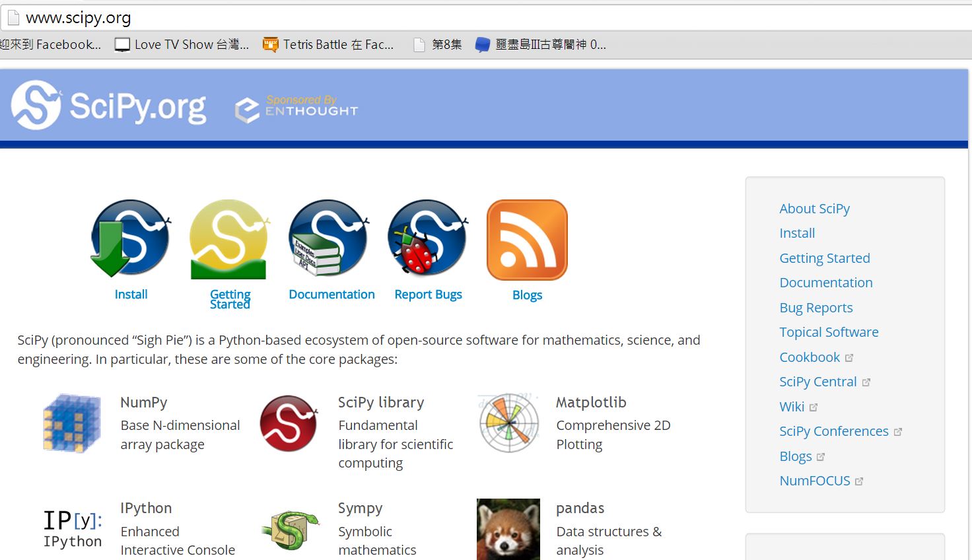Open the pandas heading
Image resolution: width=972 pixels, height=560 pixels.
click(x=580, y=508)
